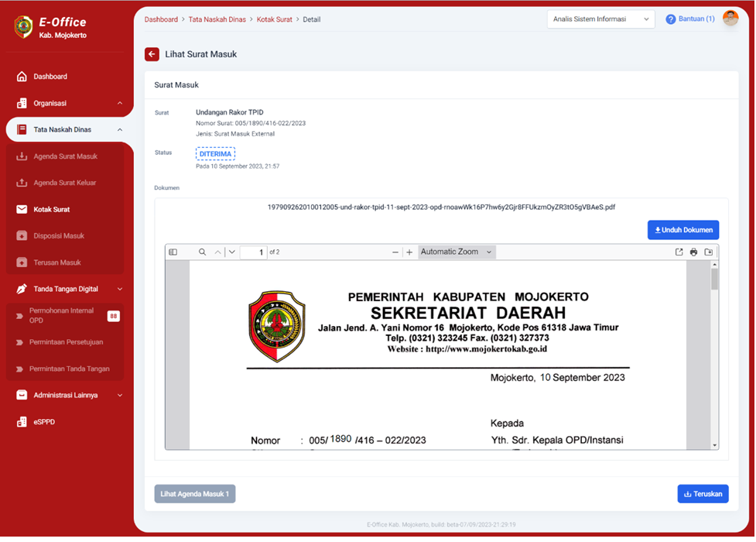Click the Teruskan button
The width and height of the screenshot is (756, 542).
coord(703,494)
